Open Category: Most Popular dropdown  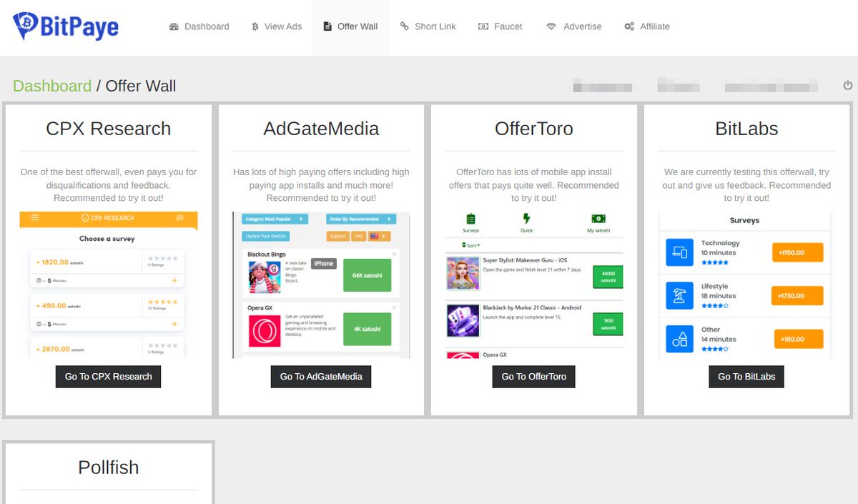(275, 219)
